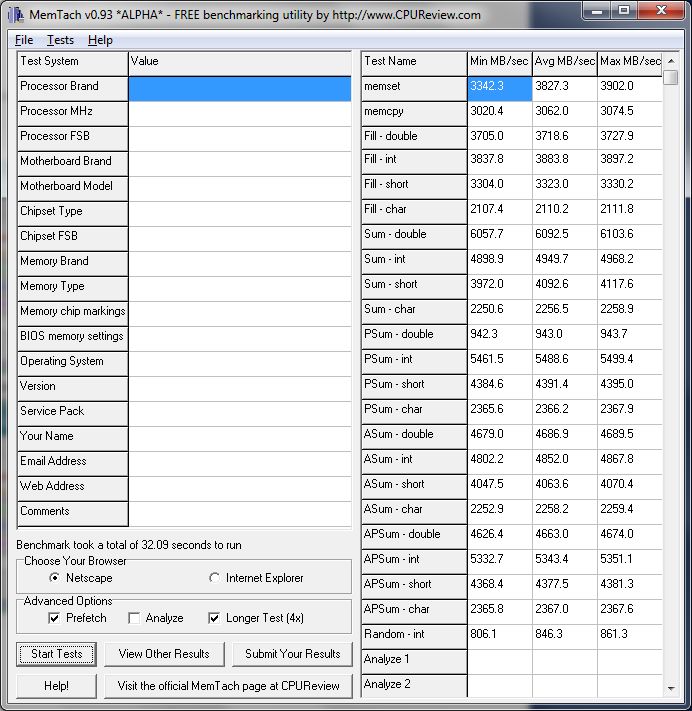This screenshot has height=711, width=692.
Task: Click the Memory Type value field
Action: [x=240, y=289]
